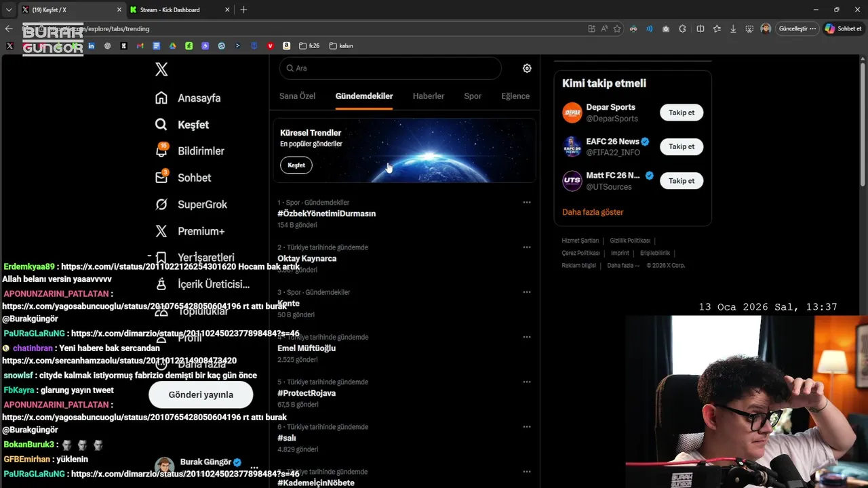868x488 pixels.
Task: Open account menu dots beside Burak Güngör
Action: point(254,467)
